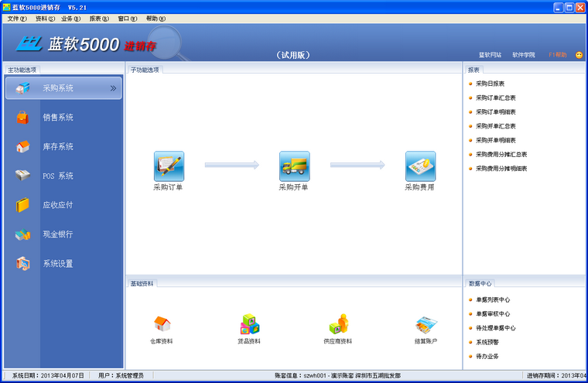Click the 采购系统 sidebar icon
This screenshot has height=383, width=588.
click(22, 88)
